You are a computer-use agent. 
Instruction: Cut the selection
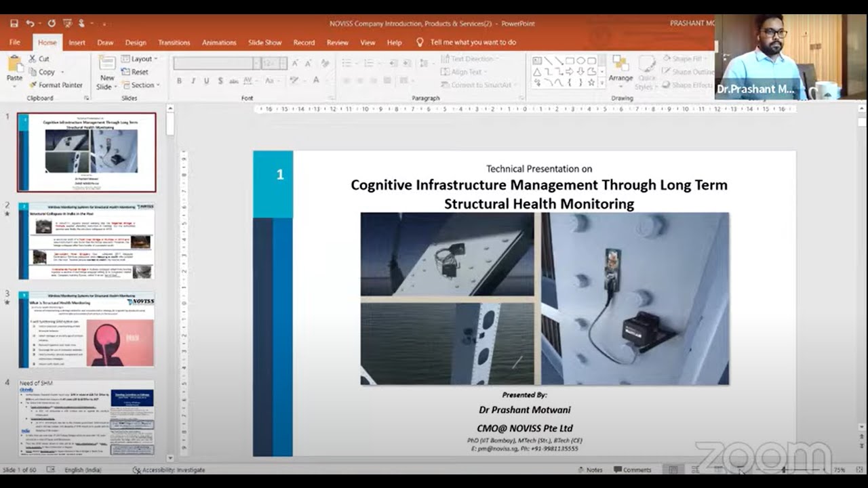39,59
